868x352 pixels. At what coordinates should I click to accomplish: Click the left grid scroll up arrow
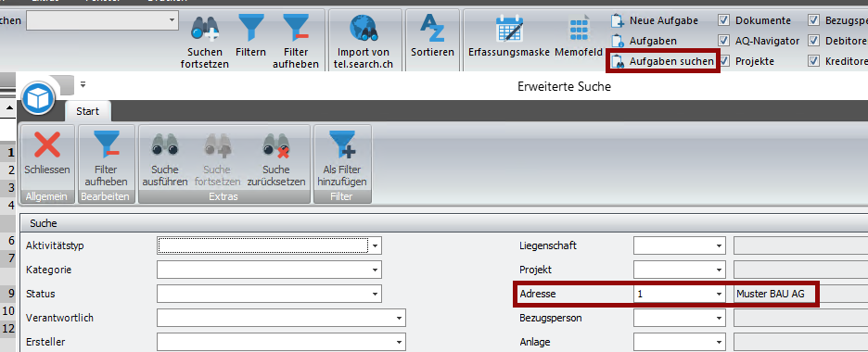coord(9,109)
